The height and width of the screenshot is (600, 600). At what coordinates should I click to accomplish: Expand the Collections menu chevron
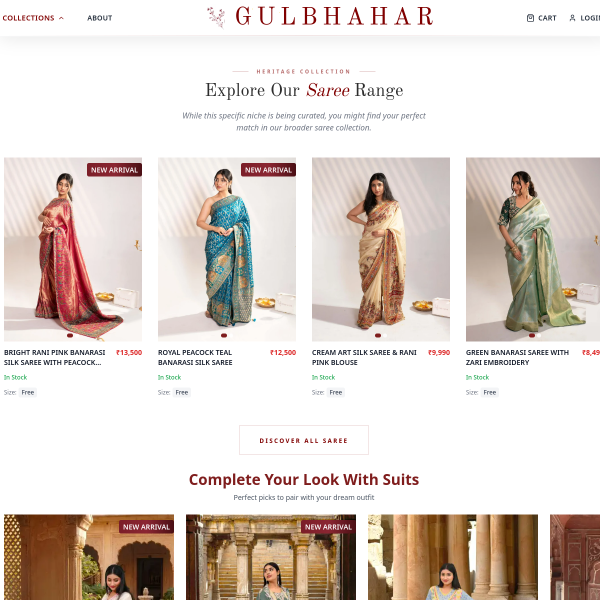point(61,18)
